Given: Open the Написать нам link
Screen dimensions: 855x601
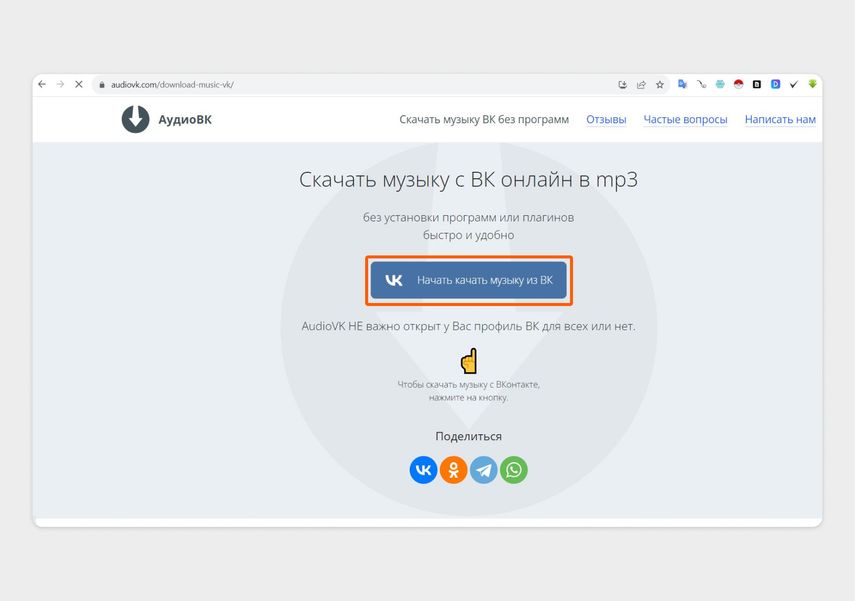Looking at the screenshot, I should tap(780, 119).
